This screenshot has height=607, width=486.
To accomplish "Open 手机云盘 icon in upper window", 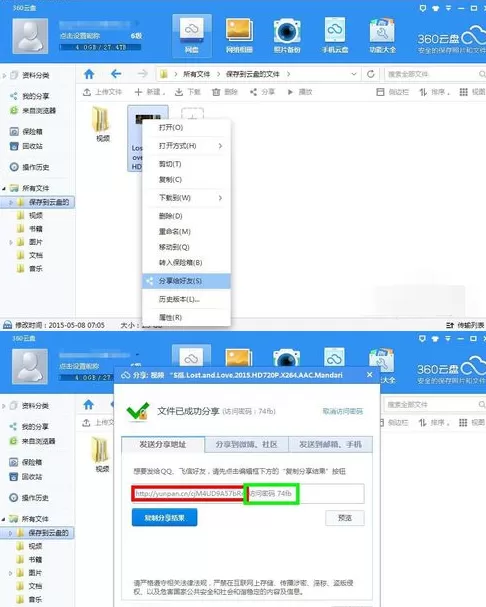I will (335, 36).
